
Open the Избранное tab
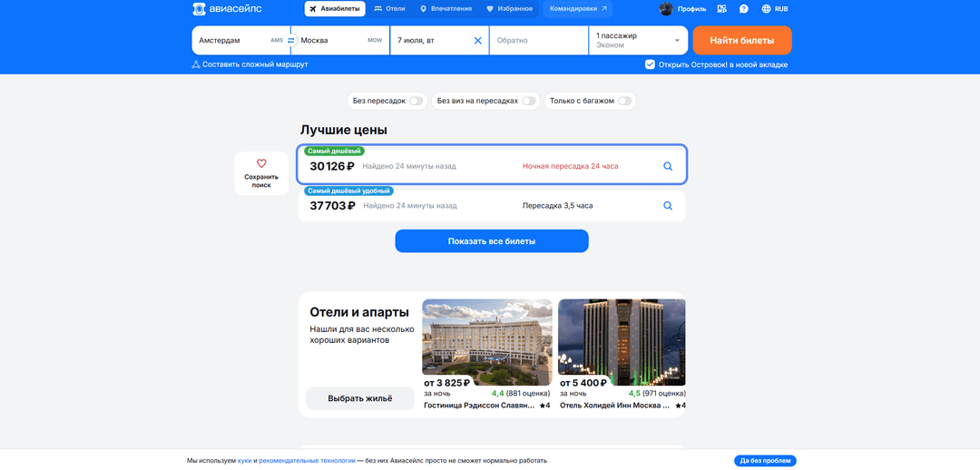(509, 9)
